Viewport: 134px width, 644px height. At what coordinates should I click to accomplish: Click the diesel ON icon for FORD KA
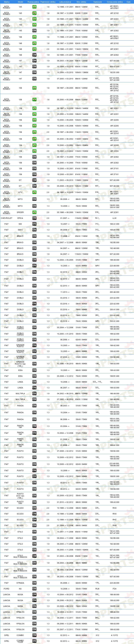click(34, 589)
